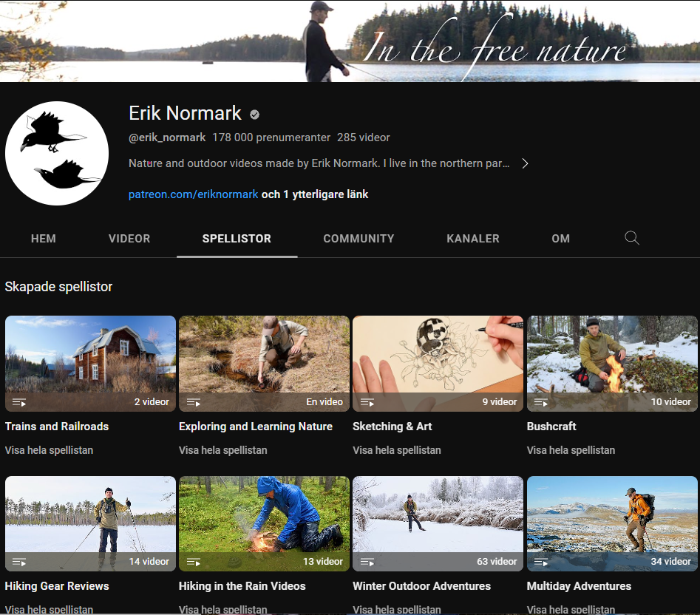This screenshot has width=700, height=615.
Task: Click the 'Nature and outdoor videos' description text
Action: click(x=319, y=163)
